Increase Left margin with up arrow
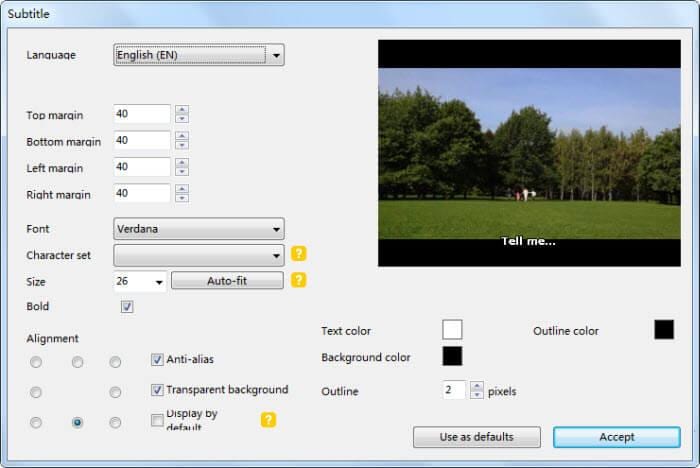The image size is (700, 468). [x=182, y=162]
